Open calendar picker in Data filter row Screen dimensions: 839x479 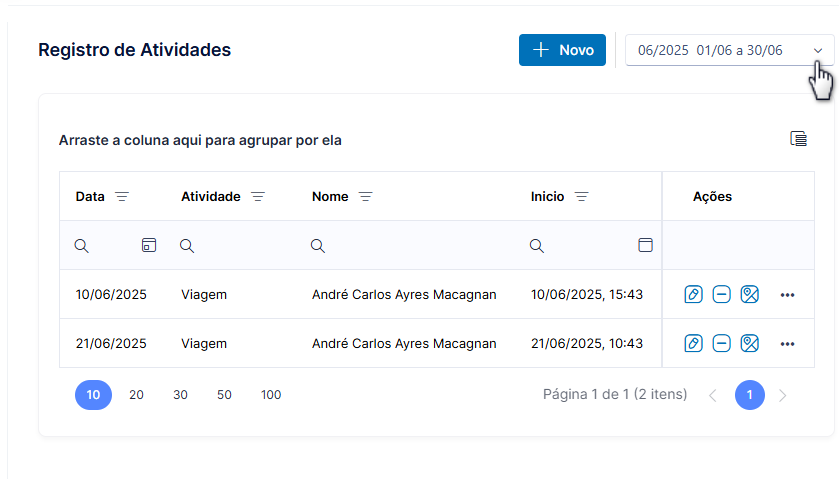point(149,245)
